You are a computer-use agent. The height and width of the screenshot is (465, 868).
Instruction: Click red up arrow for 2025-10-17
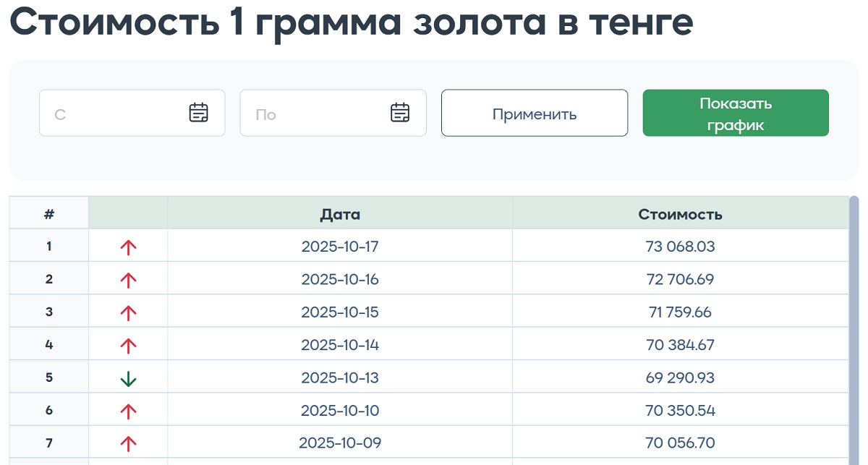click(128, 247)
